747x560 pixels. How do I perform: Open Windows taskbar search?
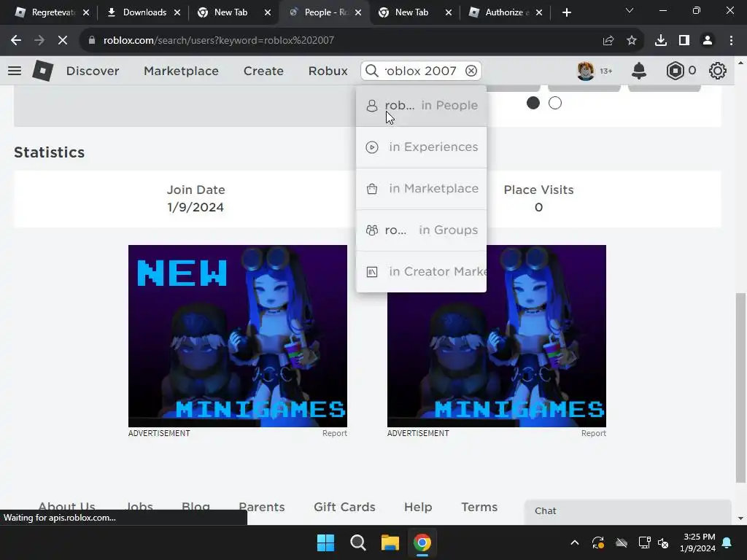pyautogui.click(x=357, y=542)
